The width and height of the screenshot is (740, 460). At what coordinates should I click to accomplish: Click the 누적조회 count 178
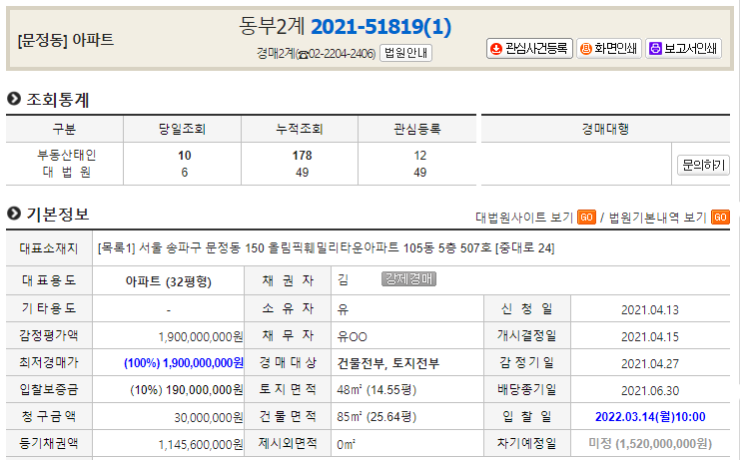[302, 156]
